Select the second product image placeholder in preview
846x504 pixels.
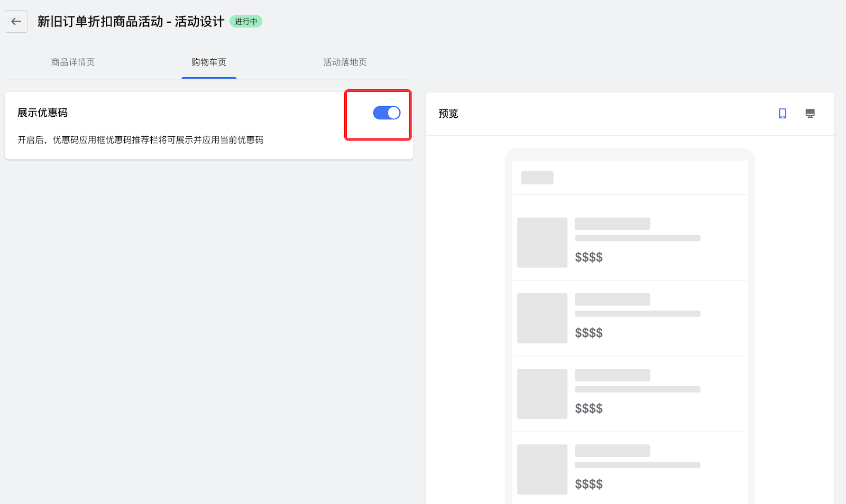point(542,318)
